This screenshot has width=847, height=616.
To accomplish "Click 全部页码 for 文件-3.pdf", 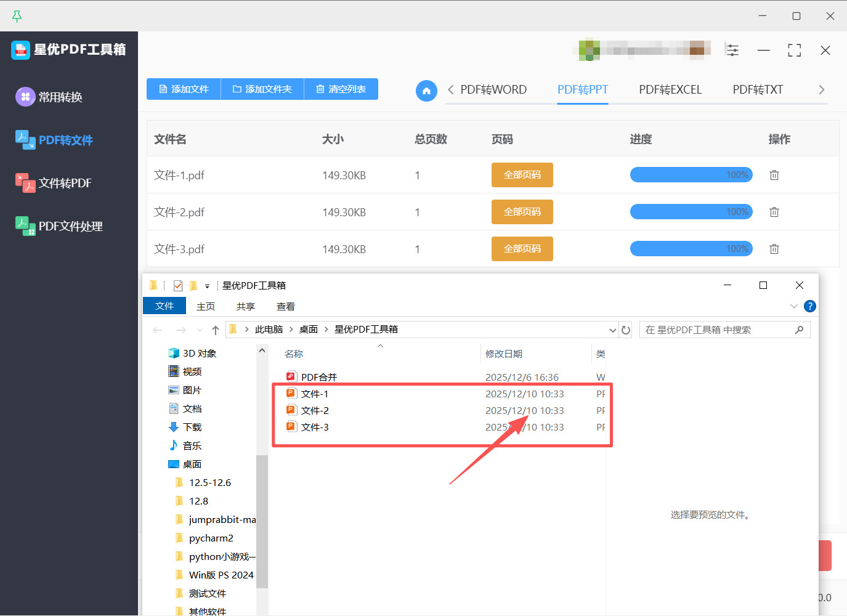I will 522,249.
